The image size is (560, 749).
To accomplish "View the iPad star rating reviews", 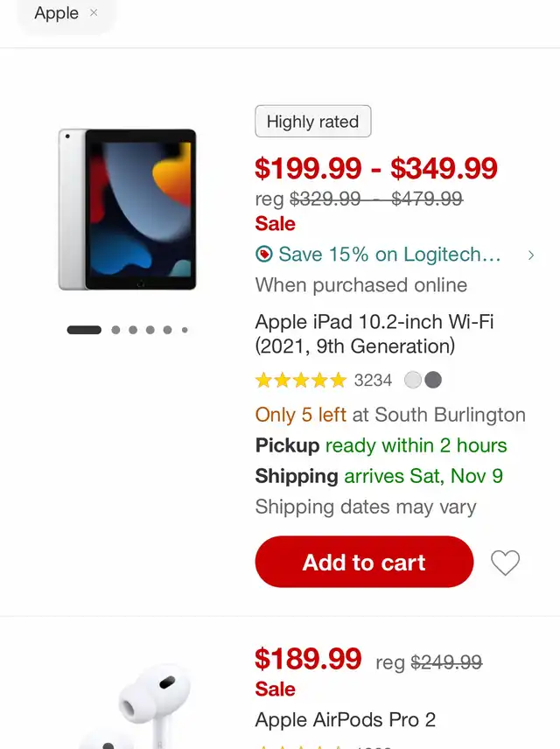I will point(300,381).
